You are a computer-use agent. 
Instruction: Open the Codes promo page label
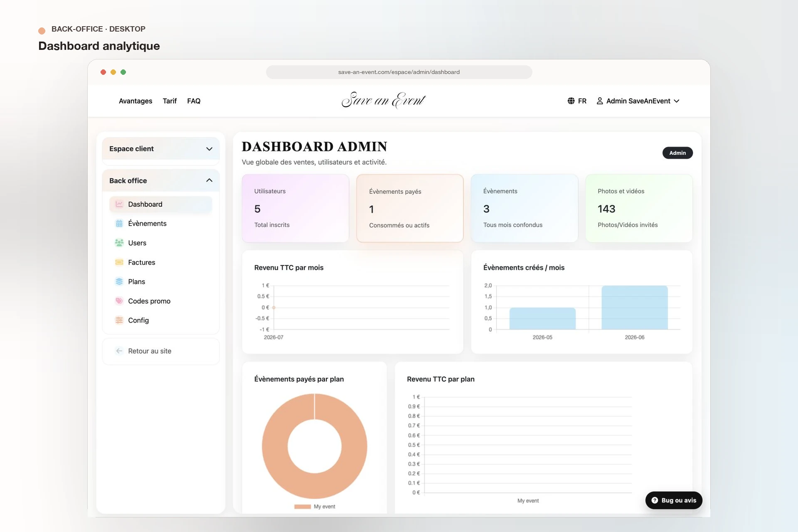coord(149,301)
